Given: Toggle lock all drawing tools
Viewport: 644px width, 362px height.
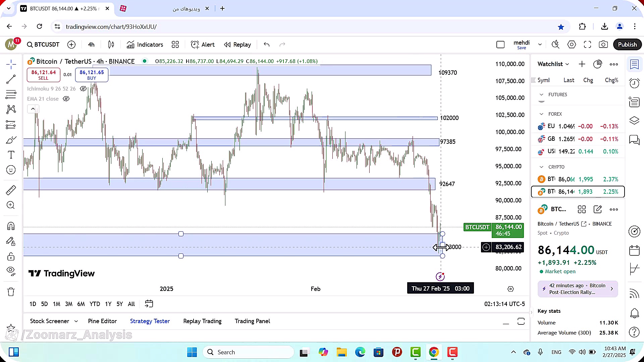Looking at the screenshot, I should point(11,256).
